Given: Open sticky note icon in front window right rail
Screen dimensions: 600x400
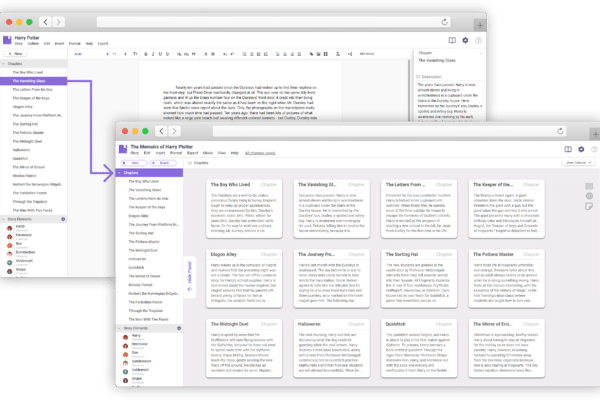Looking at the screenshot, I should [589, 206].
